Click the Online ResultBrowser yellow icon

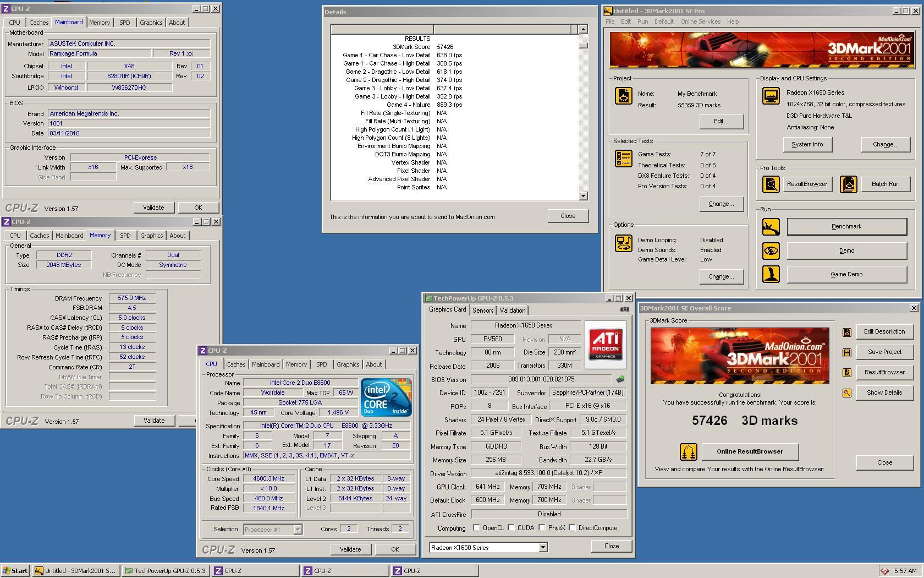pos(688,451)
